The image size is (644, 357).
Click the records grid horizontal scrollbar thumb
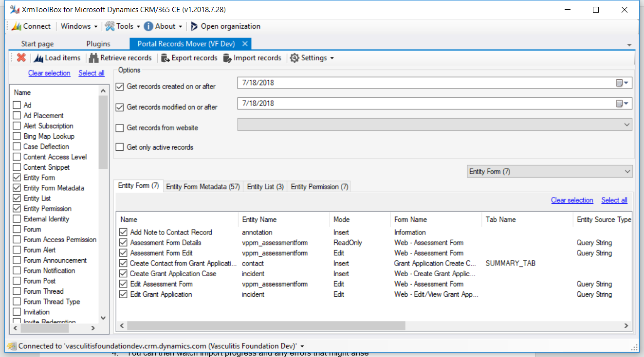(x=266, y=325)
